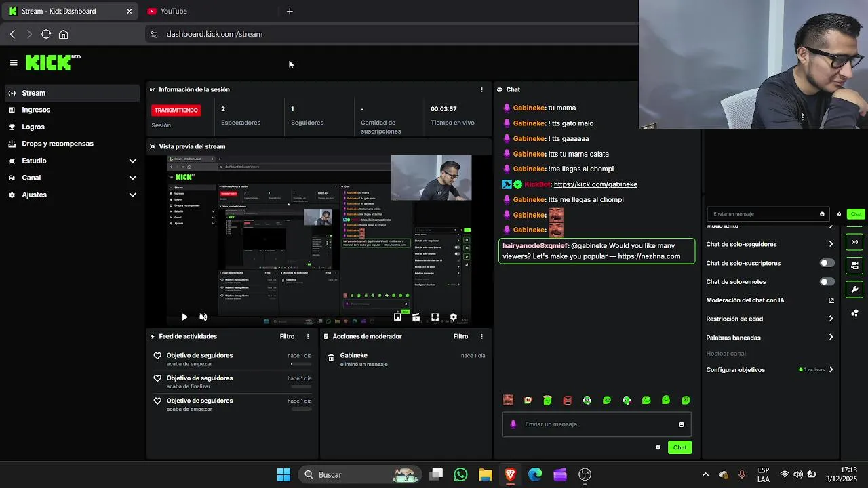
Task: Click the volume icon in system tray
Action: (x=798, y=474)
